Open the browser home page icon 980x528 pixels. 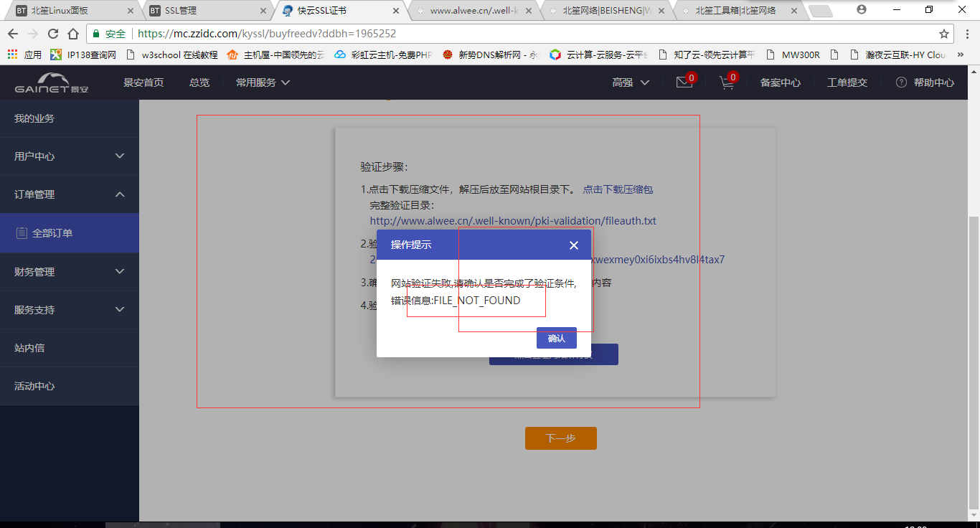coord(73,34)
